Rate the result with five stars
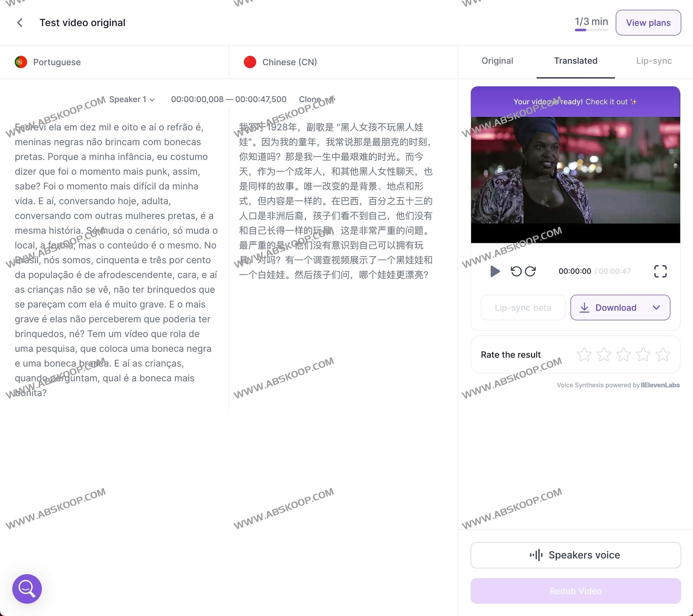Viewport: 693px width, 616px height. click(663, 354)
